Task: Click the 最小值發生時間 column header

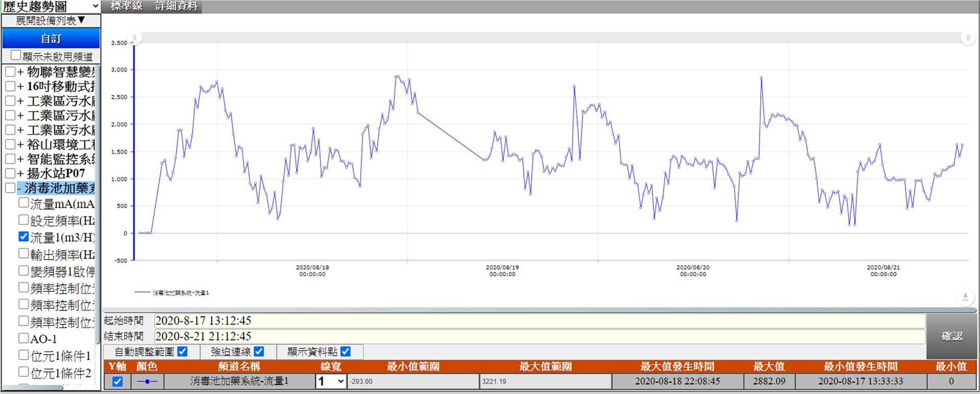Action: tap(861, 366)
